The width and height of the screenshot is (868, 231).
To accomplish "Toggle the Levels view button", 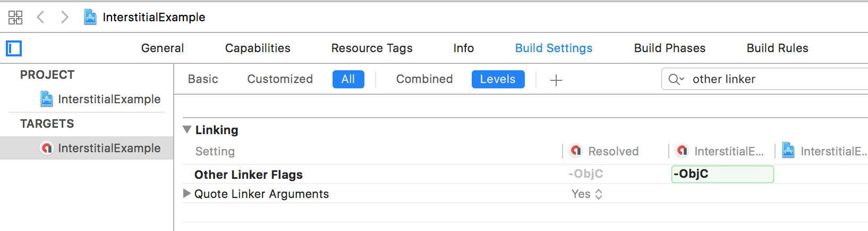I will point(498,79).
